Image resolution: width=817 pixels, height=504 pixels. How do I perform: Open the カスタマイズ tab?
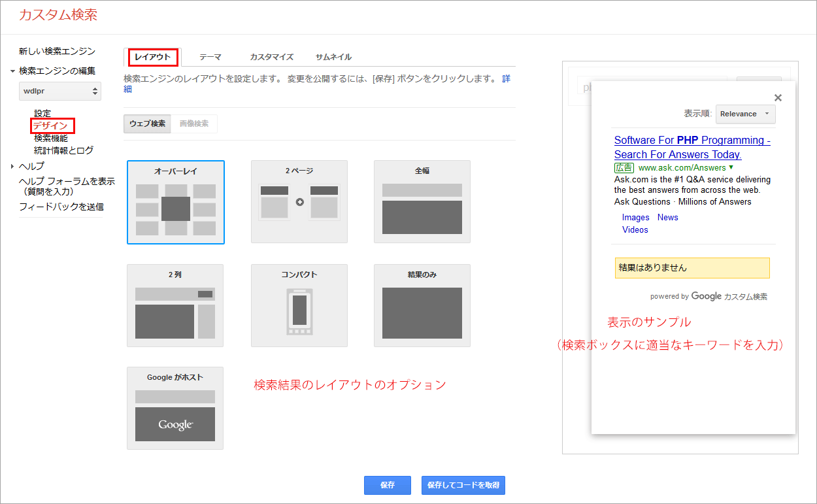point(271,57)
